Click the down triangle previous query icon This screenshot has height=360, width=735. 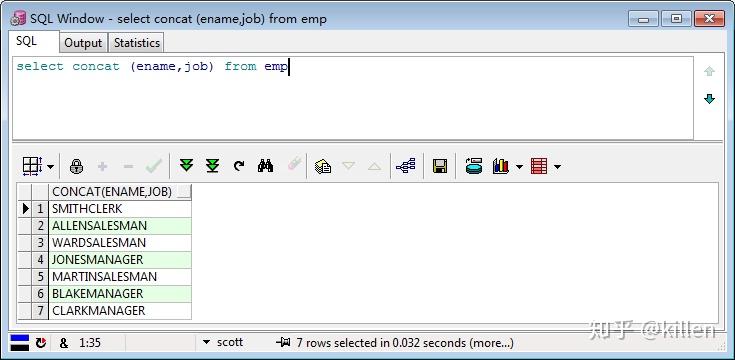[x=348, y=166]
